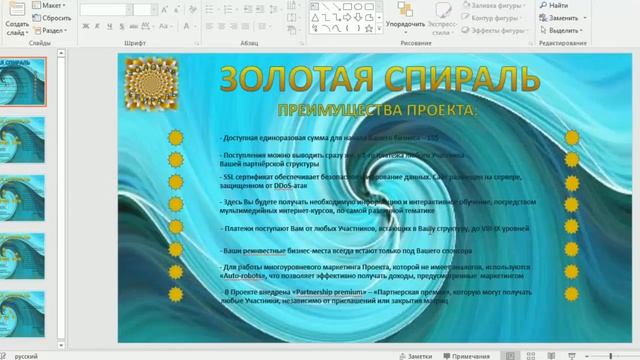Toggle bold Ж formatting

[86, 27]
